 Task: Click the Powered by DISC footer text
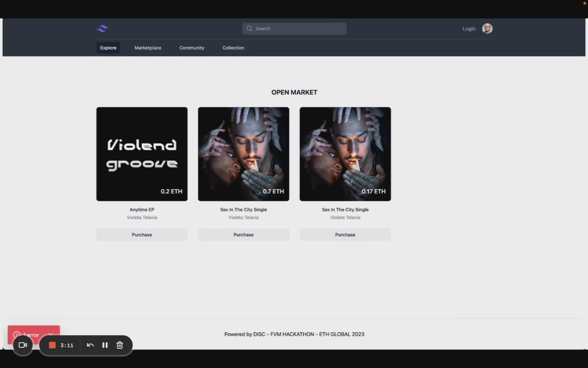[295, 334]
